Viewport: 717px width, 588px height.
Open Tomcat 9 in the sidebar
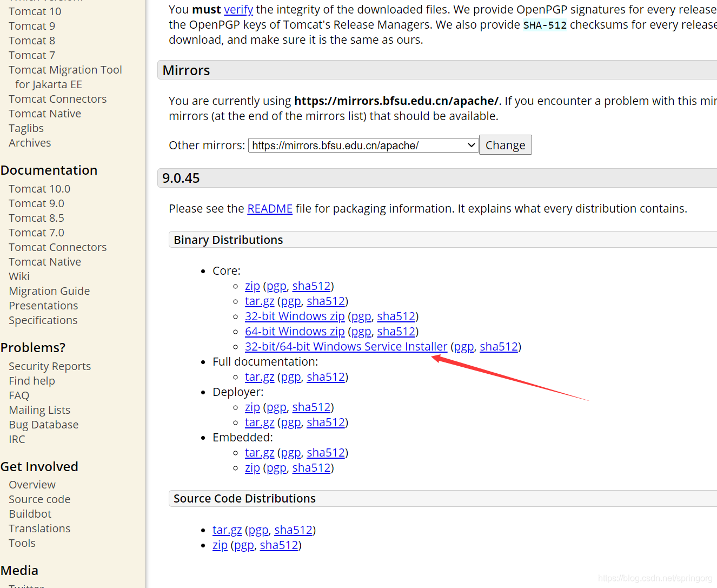click(x=32, y=26)
